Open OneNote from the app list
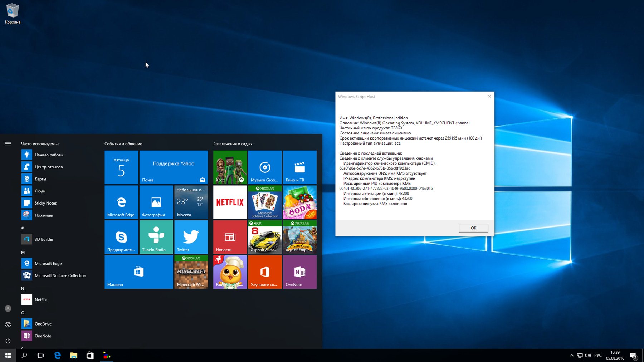This screenshot has height=362, width=644. point(57,336)
